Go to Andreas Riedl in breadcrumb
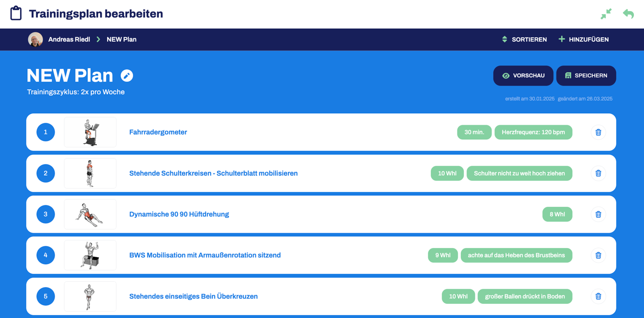Viewport: 644px width, 318px height. pos(69,39)
